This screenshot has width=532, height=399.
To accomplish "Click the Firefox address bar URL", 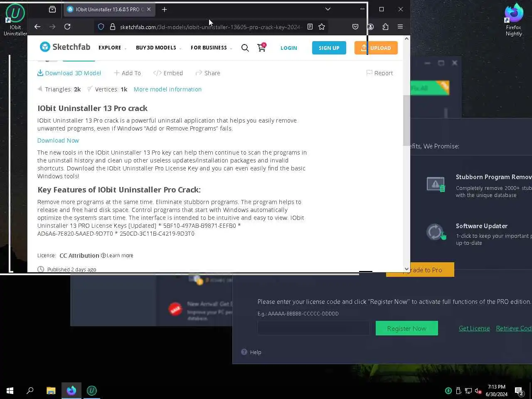I will 210,27.
